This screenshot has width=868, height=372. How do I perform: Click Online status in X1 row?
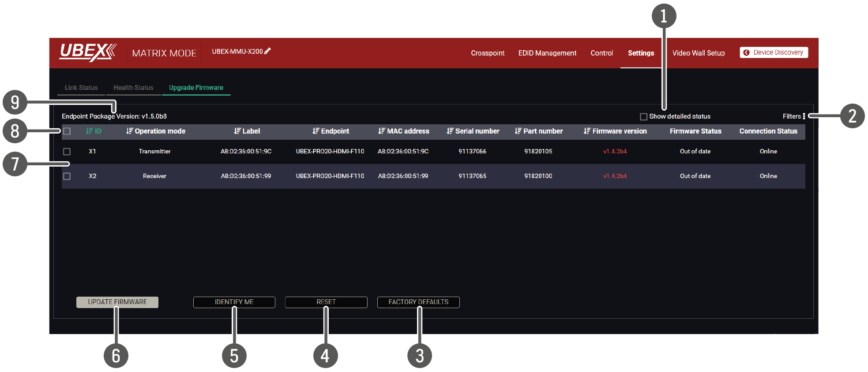768,152
